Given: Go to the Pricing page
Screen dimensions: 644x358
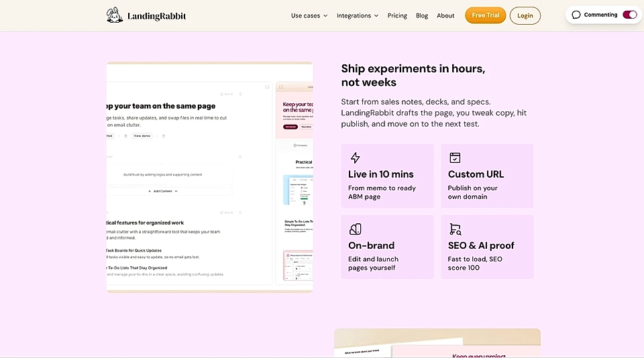Looking at the screenshot, I should point(397,15).
